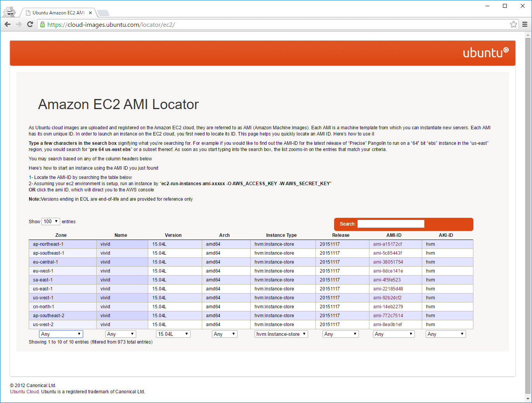
Task: Click the browser forward arrow
Action: tap(19, 24)
